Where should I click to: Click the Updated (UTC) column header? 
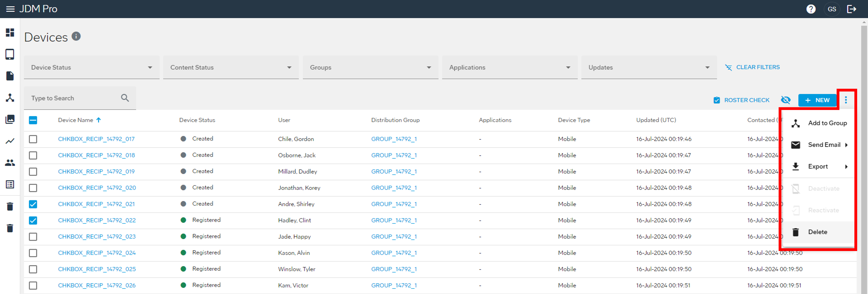coord(656,120)
